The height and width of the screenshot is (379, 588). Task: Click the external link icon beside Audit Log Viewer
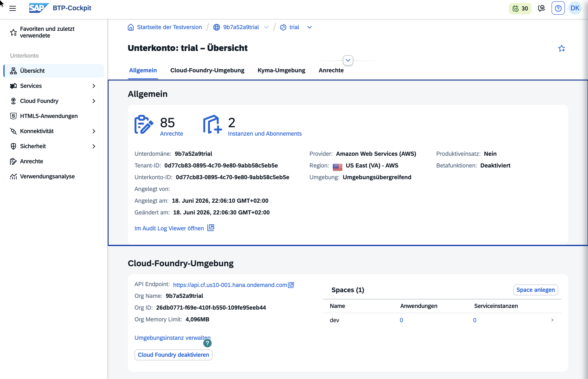coord(211,228)
